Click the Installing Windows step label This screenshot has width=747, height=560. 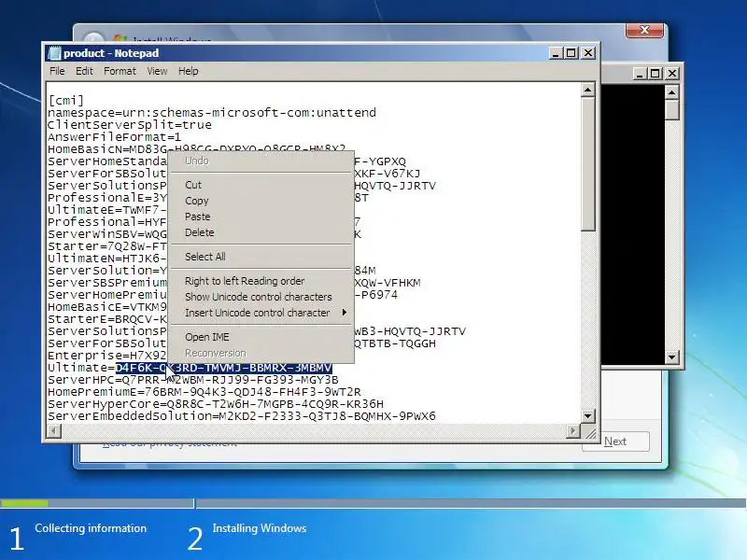click(x=260, y=528)
